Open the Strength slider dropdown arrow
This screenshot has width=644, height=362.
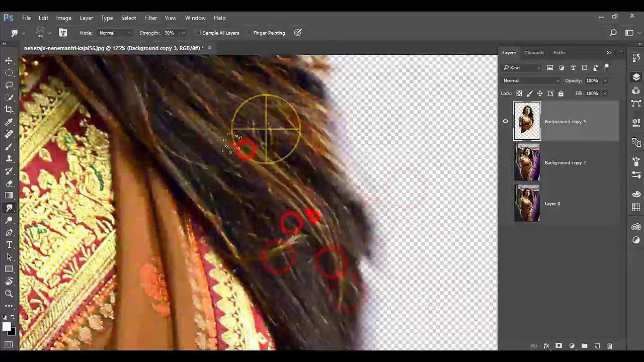tap(183, 33)
